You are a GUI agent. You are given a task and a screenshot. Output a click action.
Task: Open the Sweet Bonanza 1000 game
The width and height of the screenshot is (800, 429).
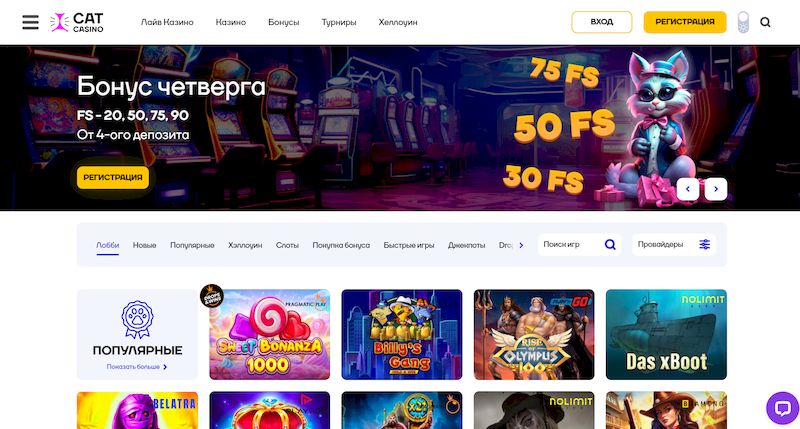click(x=269, y=335)
